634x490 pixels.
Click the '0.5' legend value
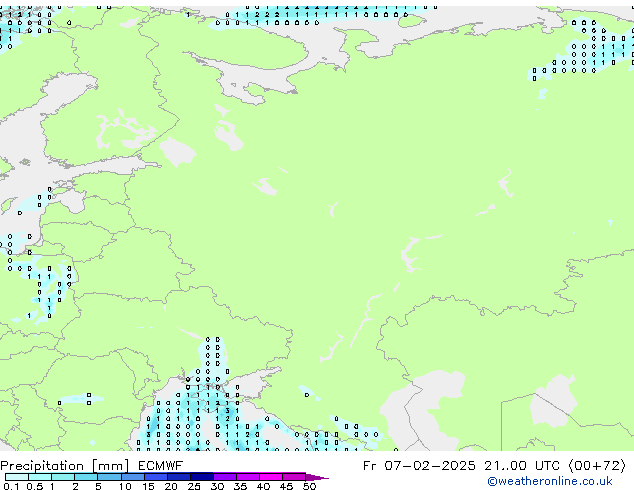35,486
